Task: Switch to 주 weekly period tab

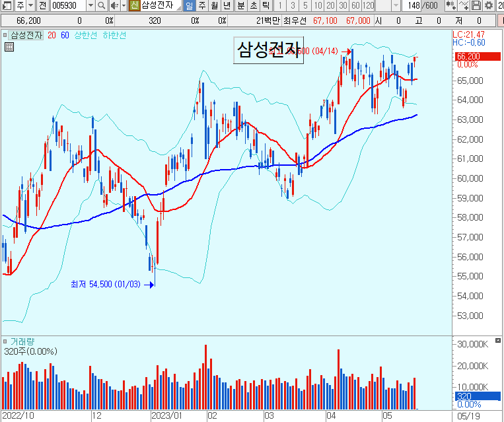Action: click(x=202, y=5)
